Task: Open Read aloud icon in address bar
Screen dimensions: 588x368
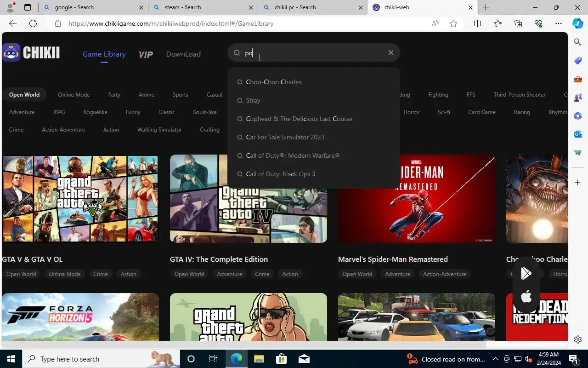Action: tap(435, 23)
